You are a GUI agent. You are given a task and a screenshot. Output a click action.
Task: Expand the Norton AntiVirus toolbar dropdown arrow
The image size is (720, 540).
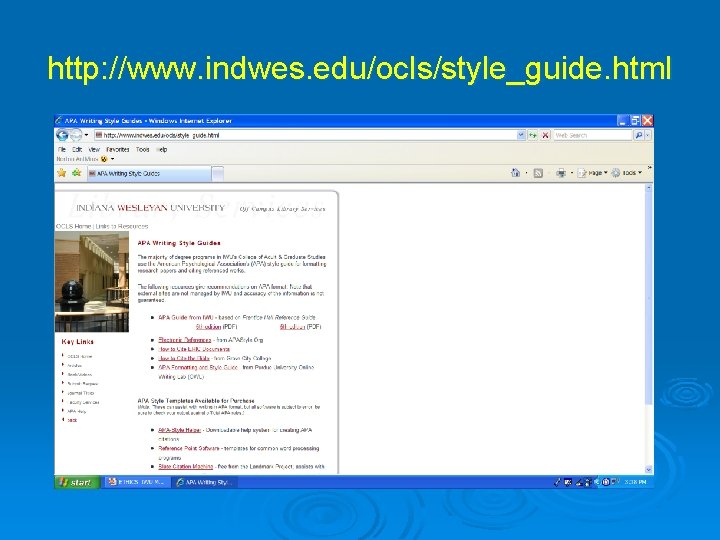click(112, 159)
